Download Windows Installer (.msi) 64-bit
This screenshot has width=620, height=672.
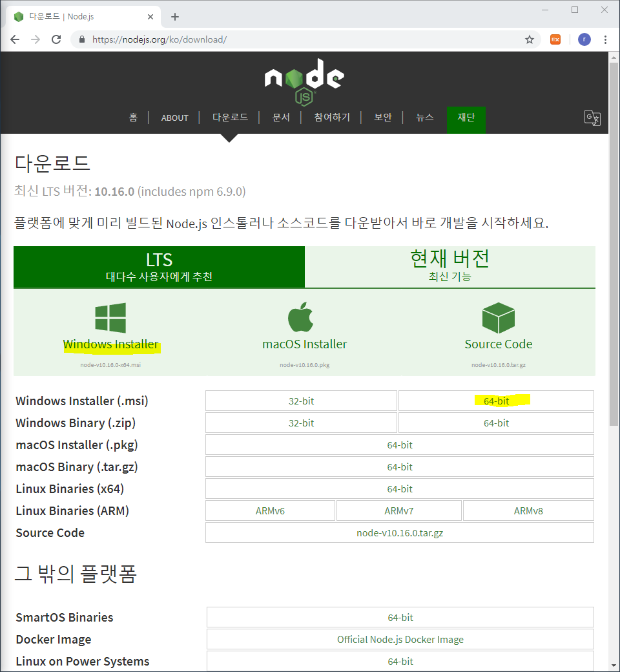pos(496,401)
